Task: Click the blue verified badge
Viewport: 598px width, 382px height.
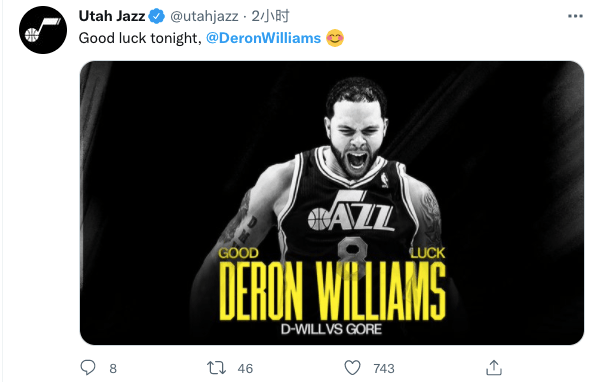Action: (x=157, y=16)
